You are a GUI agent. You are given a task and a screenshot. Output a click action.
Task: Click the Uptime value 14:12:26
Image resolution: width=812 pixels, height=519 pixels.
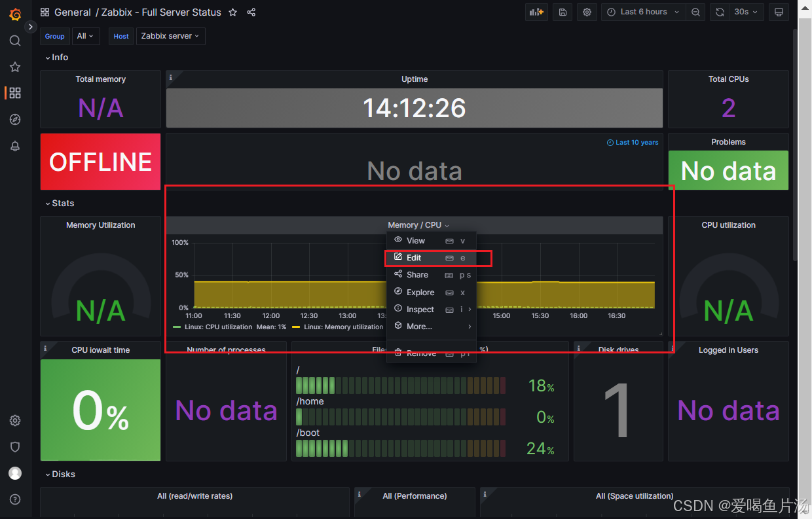(x=415, y=108)
